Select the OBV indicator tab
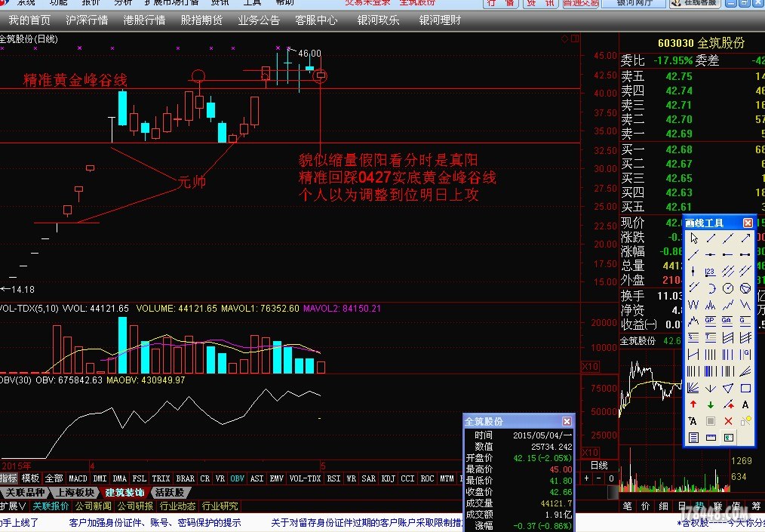The width and height of the screenshot is (765, 532). (237, 478)
